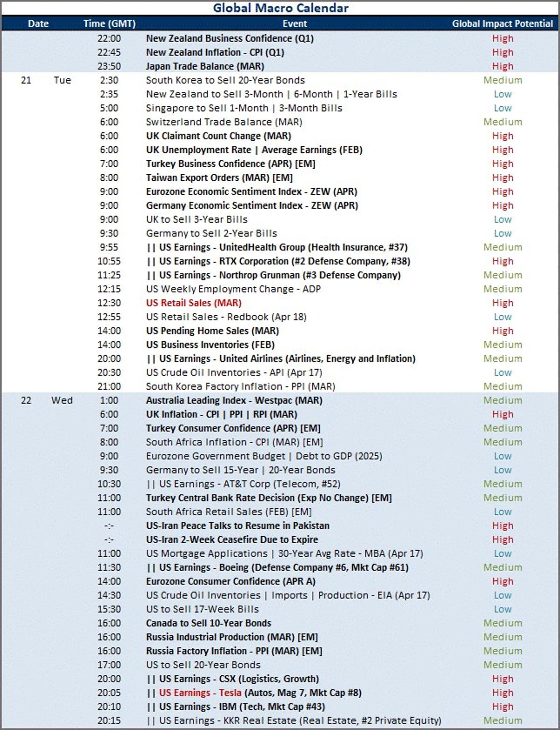560x730 pixels.
Task: Click the Medium rating for Boeing earnings
Action: pyautogui.click(x=503, y=567)
